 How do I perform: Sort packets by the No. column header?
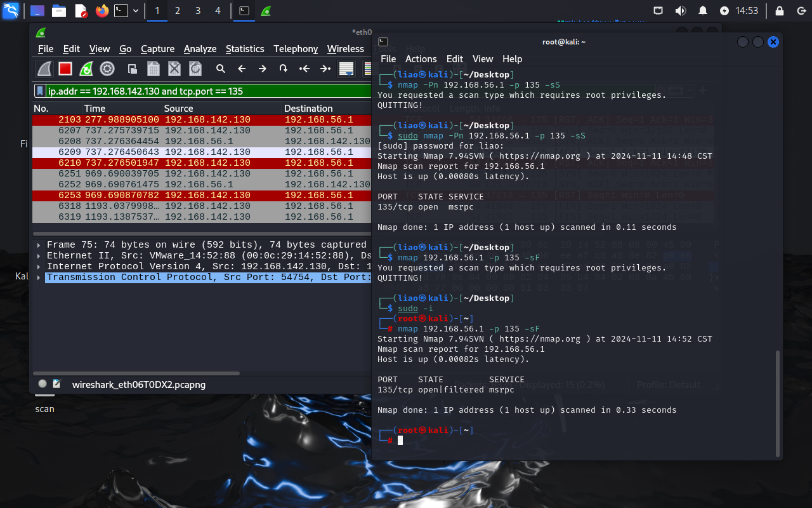[x=56, y=109]
